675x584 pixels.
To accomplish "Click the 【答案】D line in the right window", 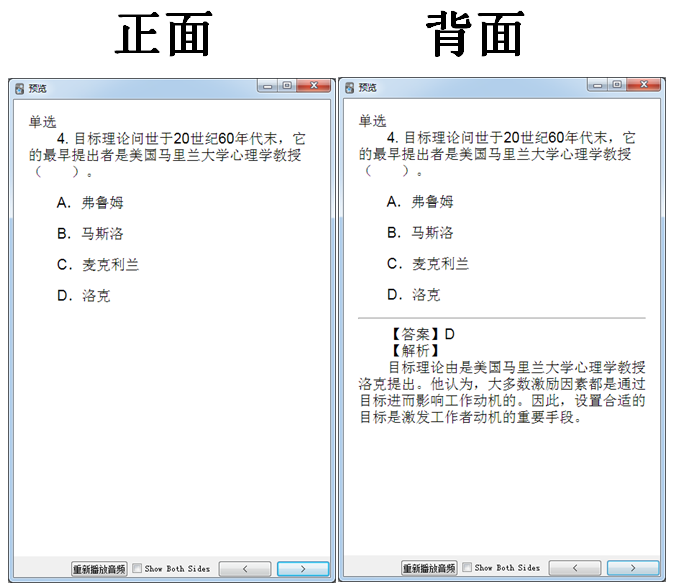I will [422, 334].
